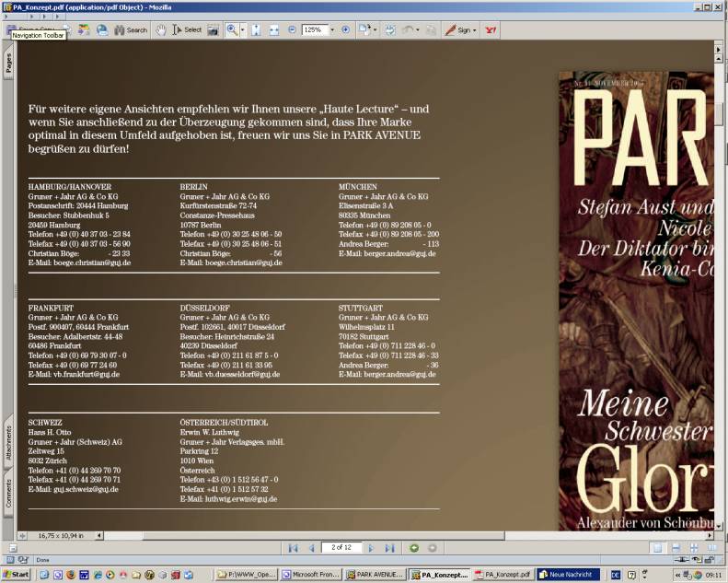
Task: Click the Firefox quick launch icon
Action: (x=71, y=575)
